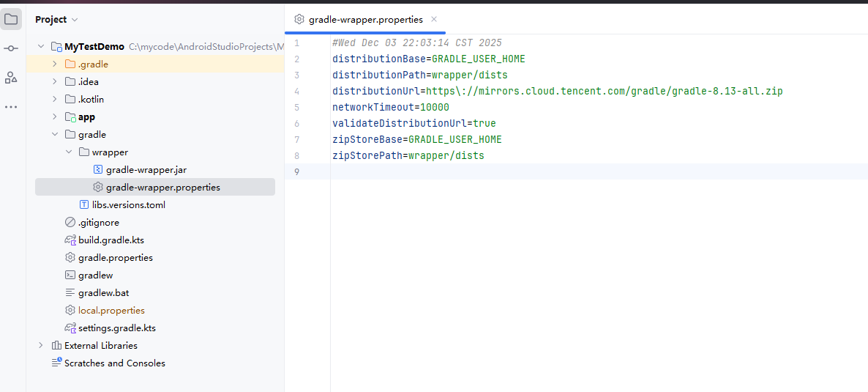The height and width of the screenshot is (392, 868).
Task: Click the libs.versions.toml file icon
Action: point(84,205)
